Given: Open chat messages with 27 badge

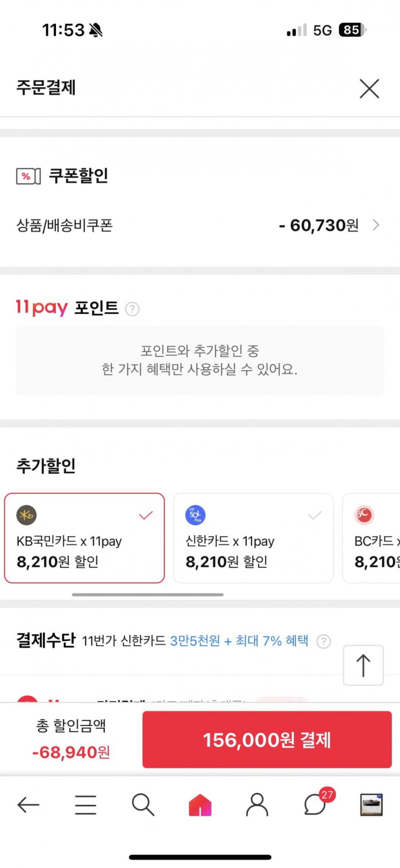Looking at the screenshot, I should tap(316, 805).
